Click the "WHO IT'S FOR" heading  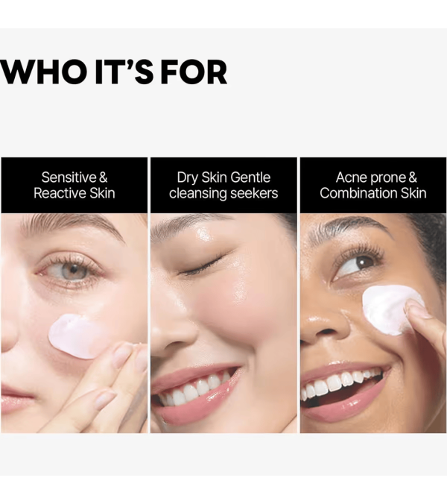point(114,72)
